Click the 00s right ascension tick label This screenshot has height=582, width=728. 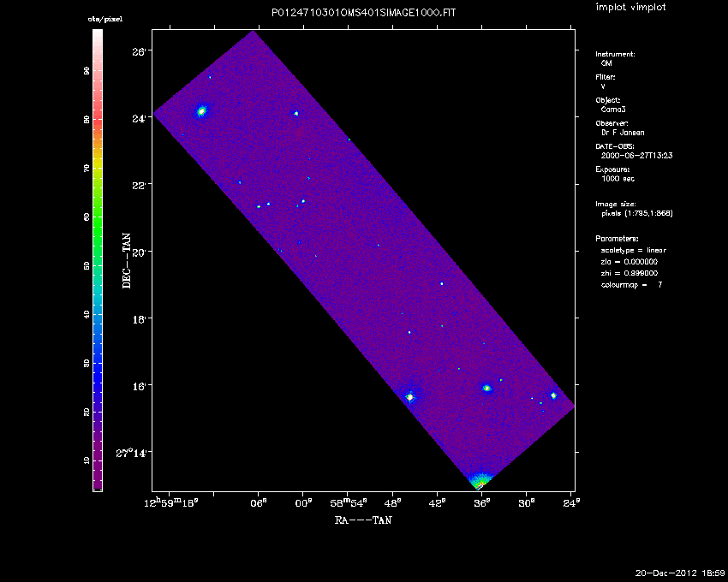click(303, 503)
